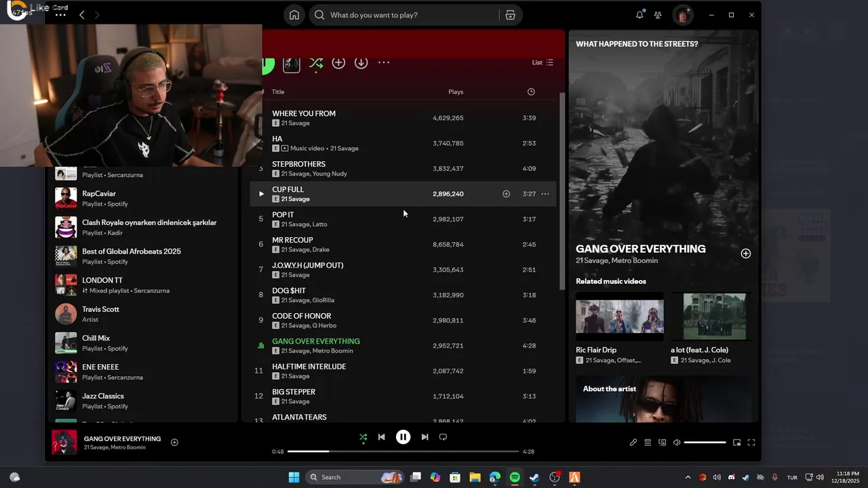Skip to next track
Screen dimensions: 868x488
tap(425, 437)
